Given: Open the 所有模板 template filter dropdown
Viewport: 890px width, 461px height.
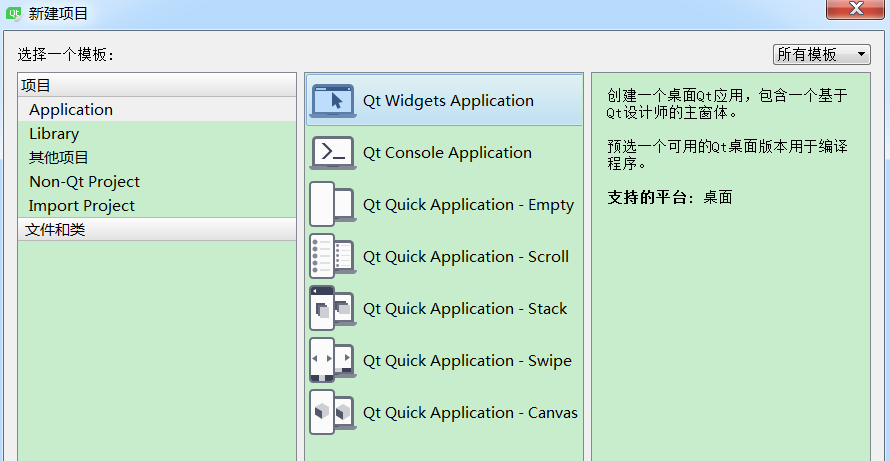Looking at the screenshot, I should (x=821, y=55).
